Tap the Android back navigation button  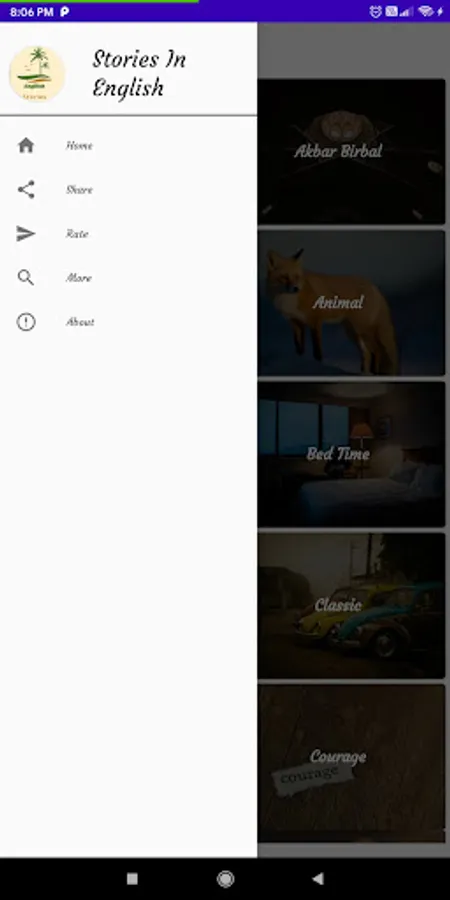pos(317,879)
